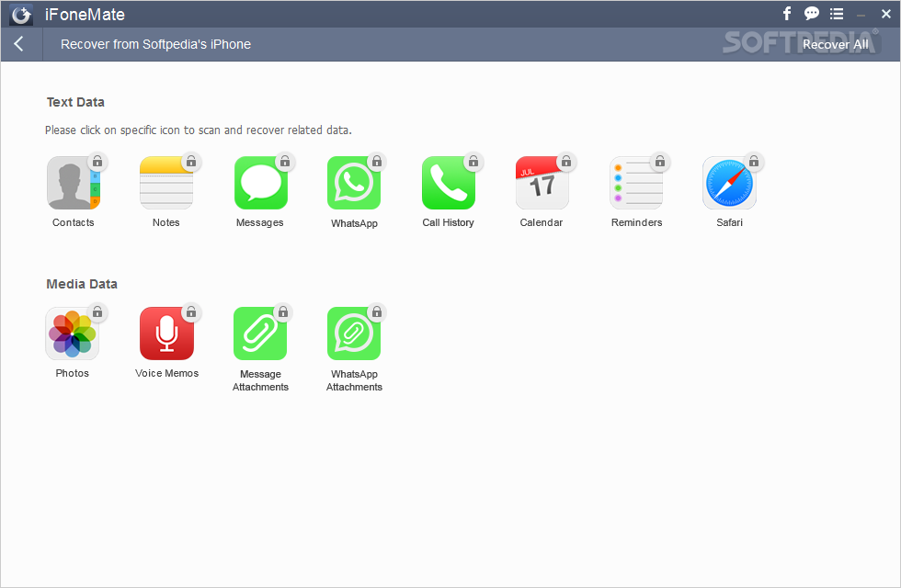Open the Facebook icon in title bar

(787, 14)
